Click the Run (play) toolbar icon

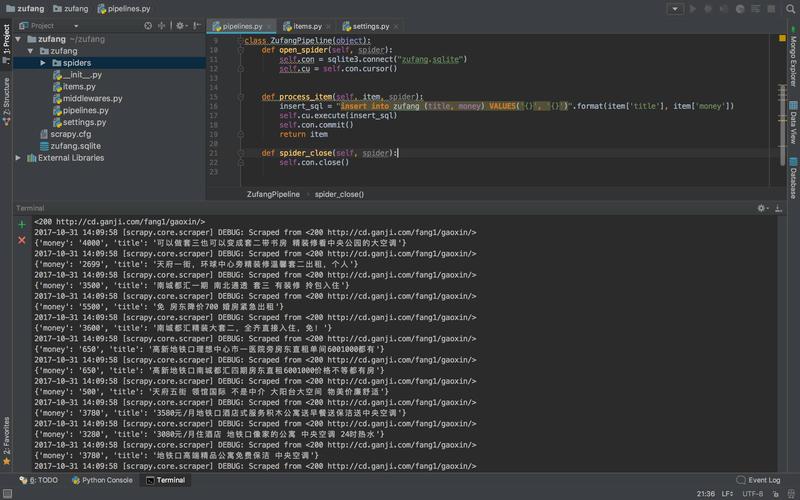(693, 9)
